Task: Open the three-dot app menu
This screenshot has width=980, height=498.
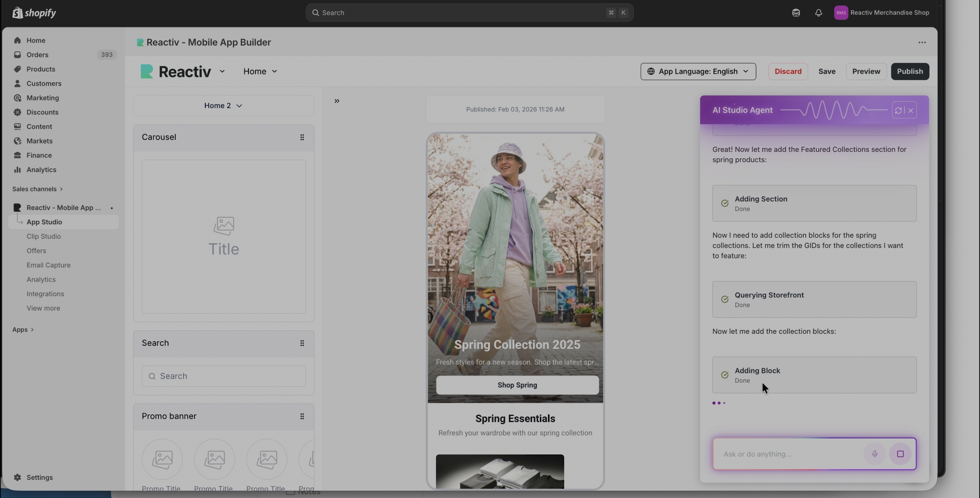Action: [922, 42]
